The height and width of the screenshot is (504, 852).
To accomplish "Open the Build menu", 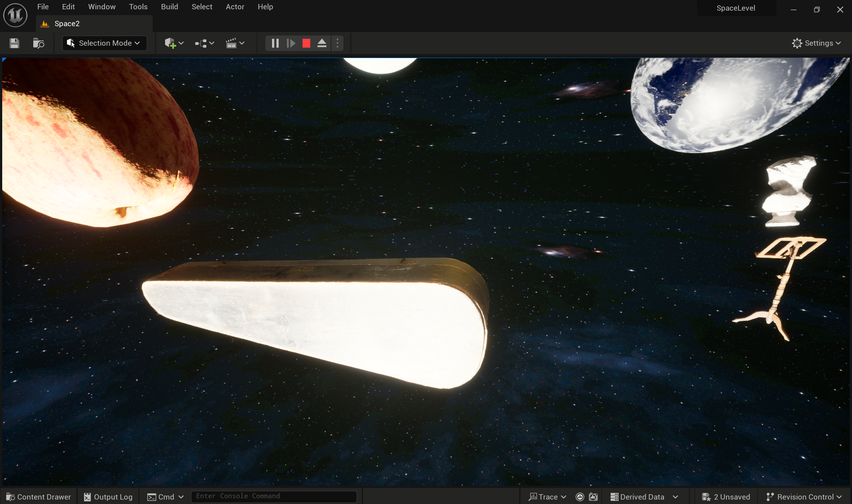I will click(x=169, y=7).
